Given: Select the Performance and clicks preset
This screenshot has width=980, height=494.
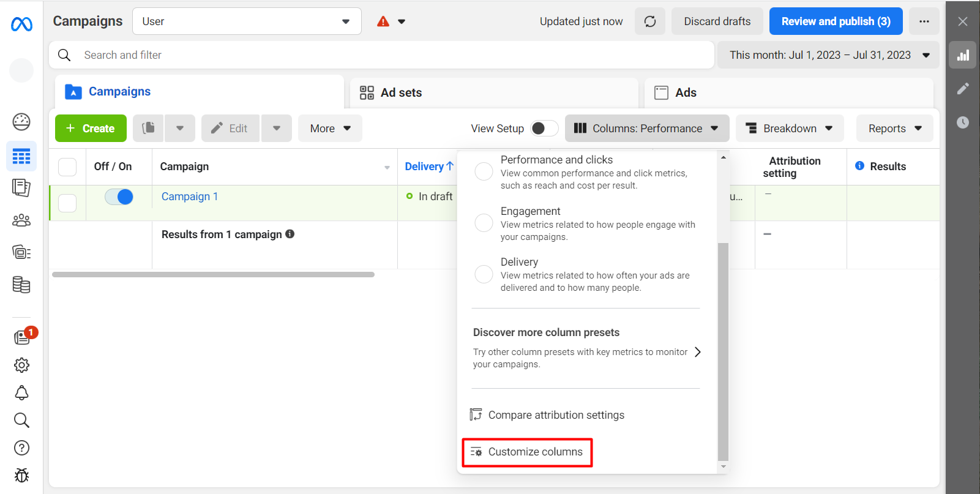Looking at the screenshot, I should pyautogui.click(x=484, y=171).
